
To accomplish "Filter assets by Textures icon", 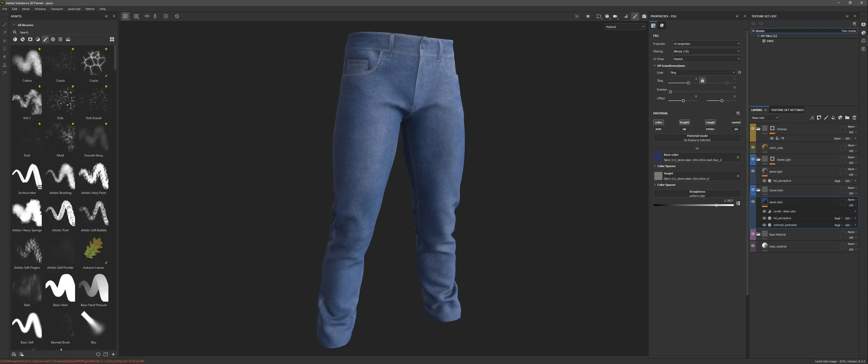I will pos(60,39).
